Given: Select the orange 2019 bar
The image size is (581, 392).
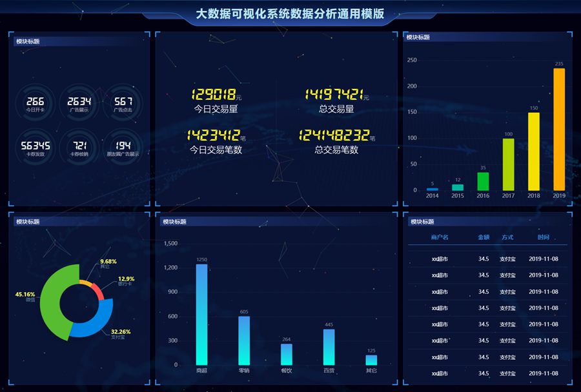Looking at the screenshot, I should [559, 129].
